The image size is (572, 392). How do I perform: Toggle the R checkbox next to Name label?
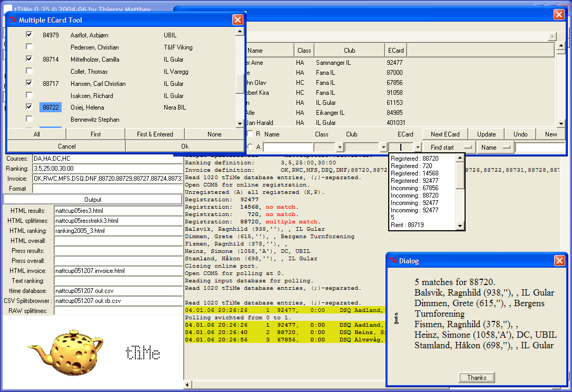pos(250,134)
